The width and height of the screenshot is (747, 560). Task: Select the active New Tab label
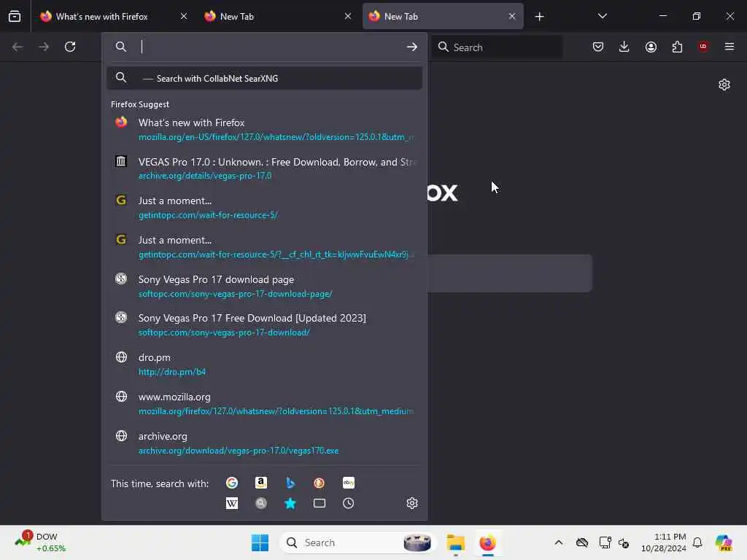(401, 17)
